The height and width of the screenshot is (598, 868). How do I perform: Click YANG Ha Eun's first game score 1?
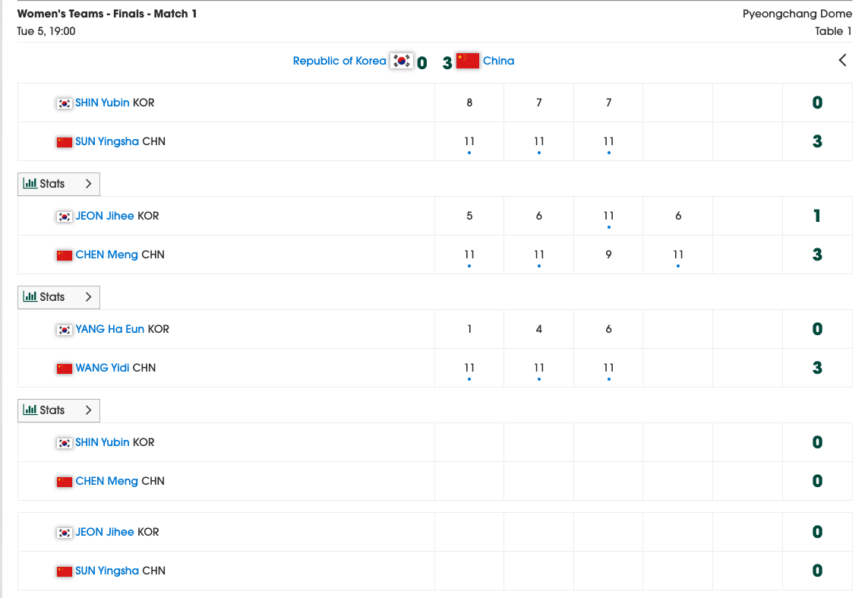(469, 329)
